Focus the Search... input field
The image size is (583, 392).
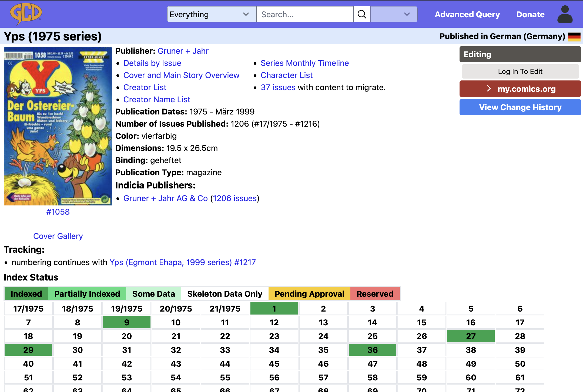click(x=305, y=14)
